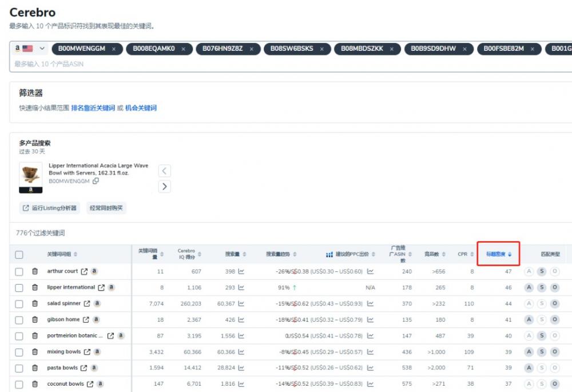Click the Lipper acacia bowl product thumbnail
572x392 pixels.
click(x=31, y=177)
